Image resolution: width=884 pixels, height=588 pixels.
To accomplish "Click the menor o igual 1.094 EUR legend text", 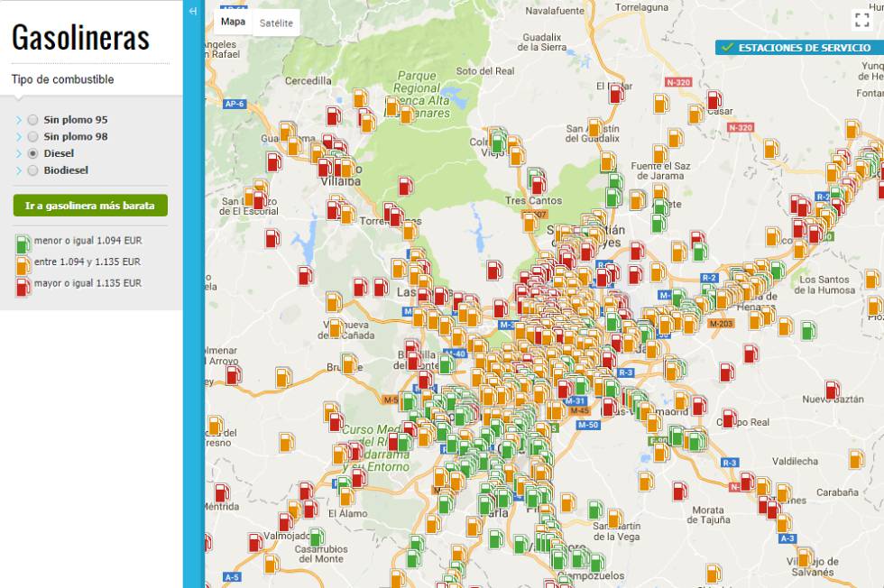I will point(88,241).
